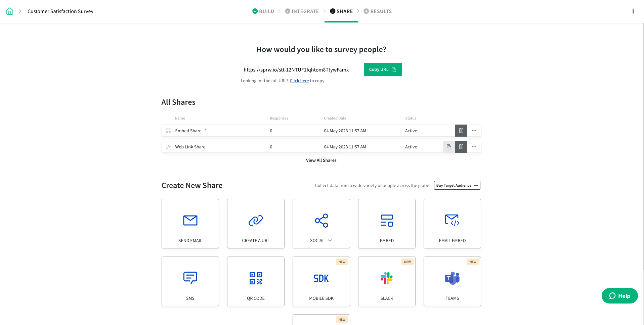The height and width of the screenshot is (325, 644).
Task: Click the Web Link Share row link icon
Action: pos(169,147)
